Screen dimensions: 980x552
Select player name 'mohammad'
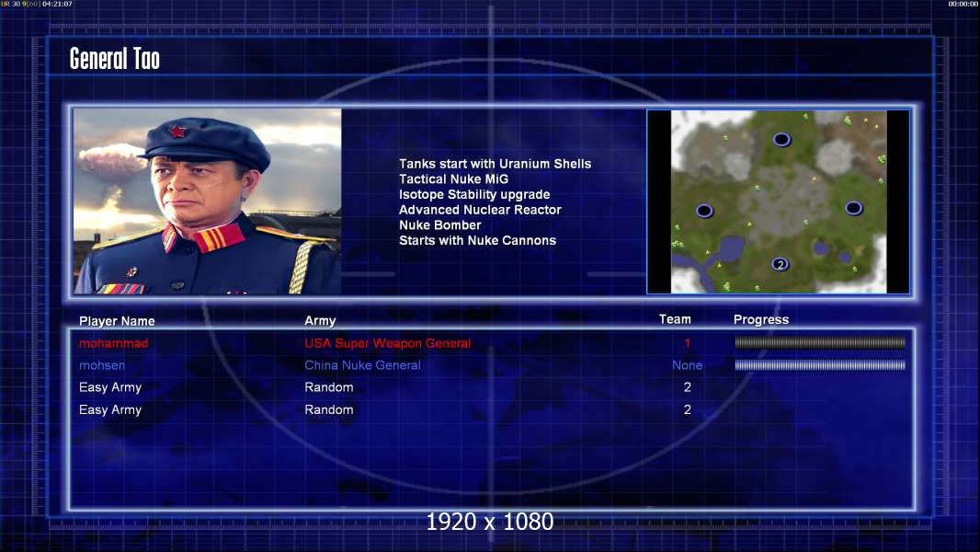click(114, 343)
